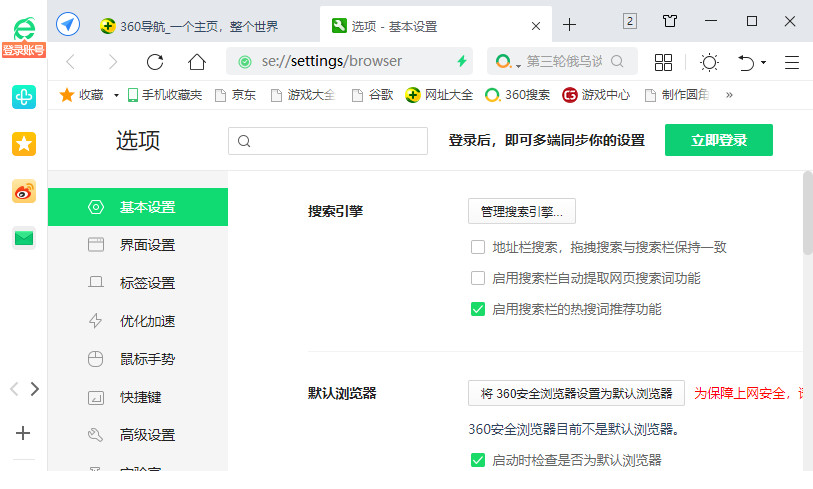The image size is (813, 489).
Task: Click the tab count icon showing 2
Action: click(x=629, y=21)
